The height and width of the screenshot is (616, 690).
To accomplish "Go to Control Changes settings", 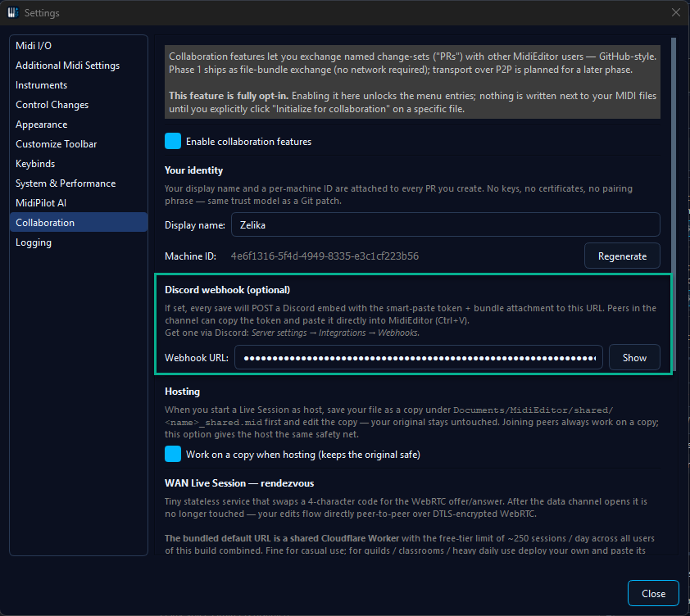I will click(79, 105).
